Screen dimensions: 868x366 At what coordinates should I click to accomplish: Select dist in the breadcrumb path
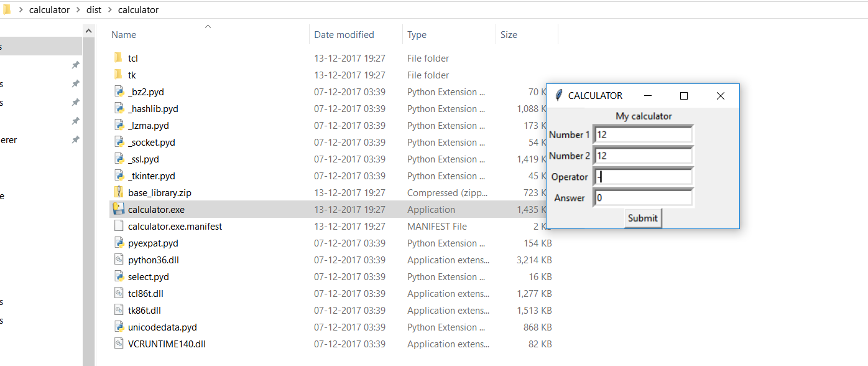coord(93,9)
